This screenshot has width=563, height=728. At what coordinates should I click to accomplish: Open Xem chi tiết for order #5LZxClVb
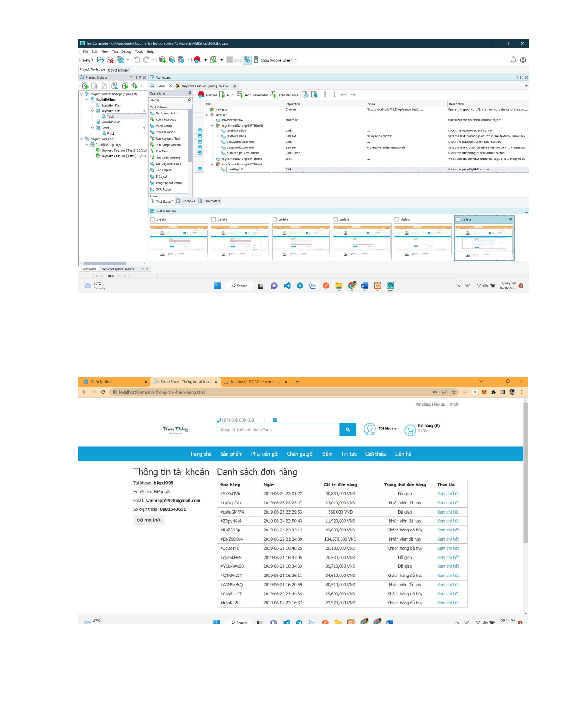click(x=448, y=494)
